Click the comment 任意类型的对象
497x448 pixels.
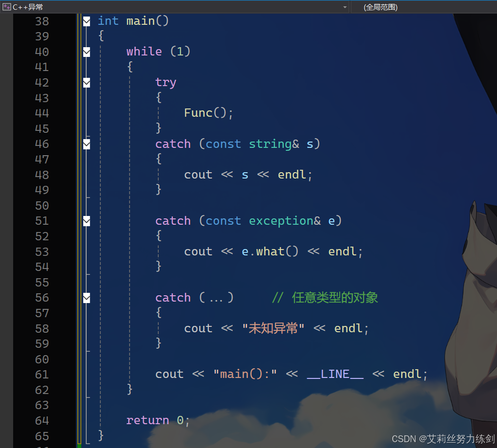pos(335,298)
